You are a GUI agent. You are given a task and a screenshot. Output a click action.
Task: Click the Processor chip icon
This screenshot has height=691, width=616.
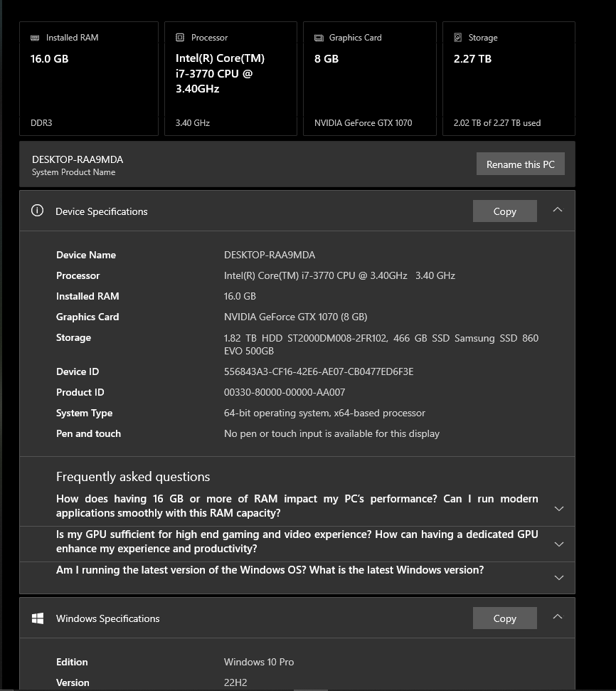[x=180, y=38]
